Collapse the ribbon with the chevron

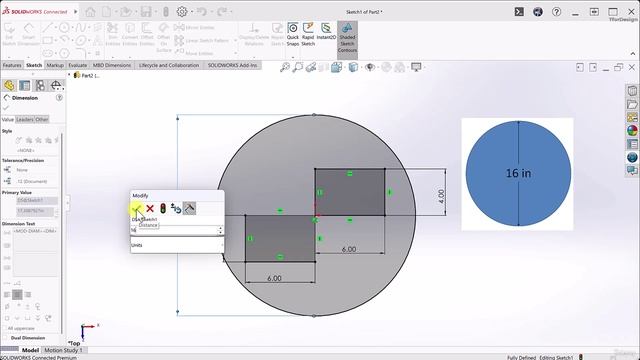click(x=633, y=53)
